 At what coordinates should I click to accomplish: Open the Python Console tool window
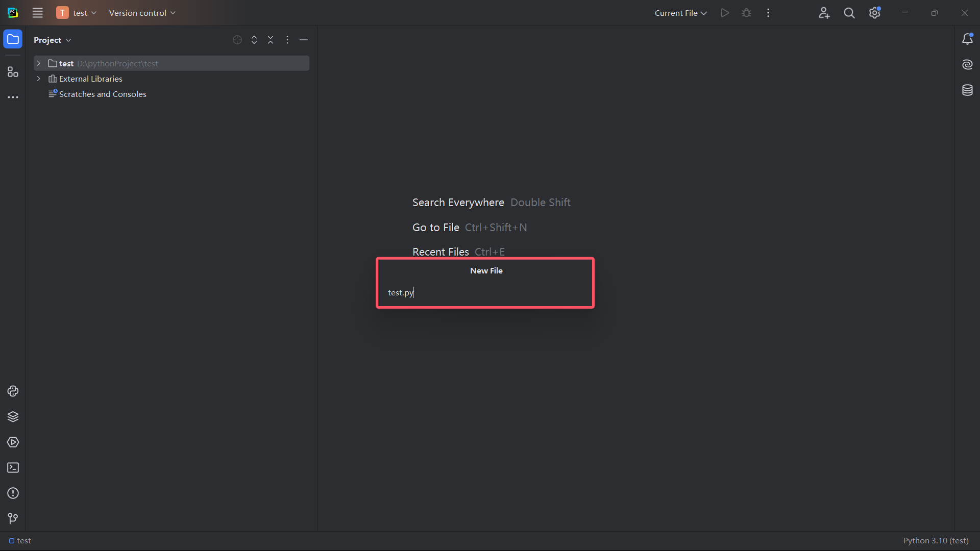tap(13, 391)
